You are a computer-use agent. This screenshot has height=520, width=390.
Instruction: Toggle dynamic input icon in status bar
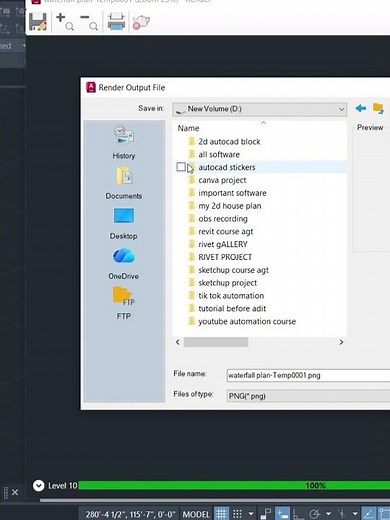[282, 513]
